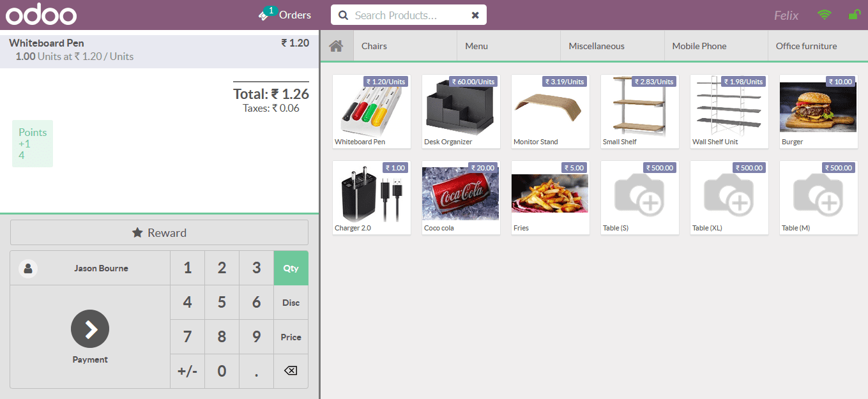
Task: Clear search with the X icon
Action: click(475, 15)
